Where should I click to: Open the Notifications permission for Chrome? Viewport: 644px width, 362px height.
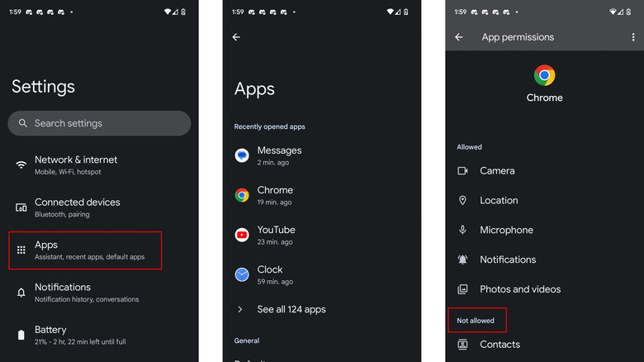(545, 260)
